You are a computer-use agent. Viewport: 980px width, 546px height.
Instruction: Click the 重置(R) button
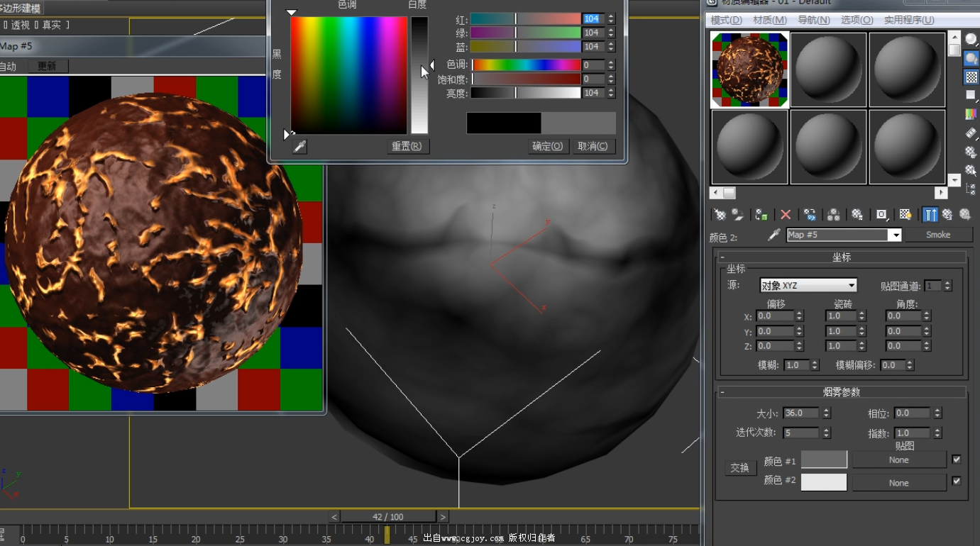point(407,146)
